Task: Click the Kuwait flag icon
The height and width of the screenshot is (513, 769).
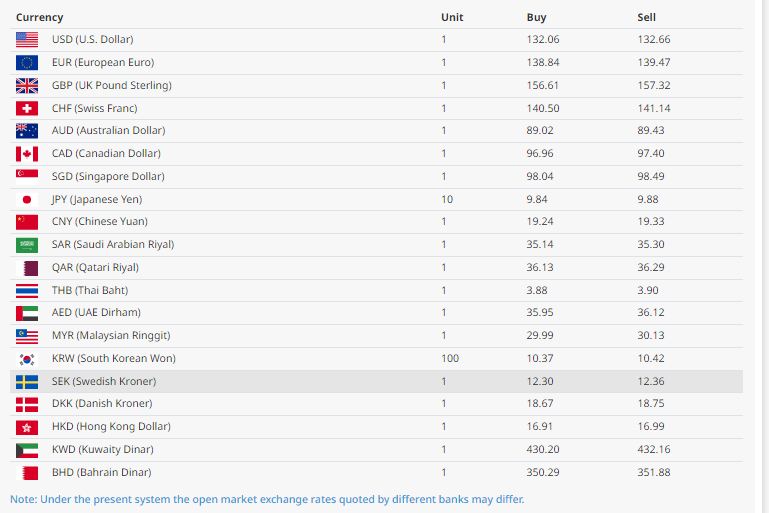Action: tap(27, 450)
